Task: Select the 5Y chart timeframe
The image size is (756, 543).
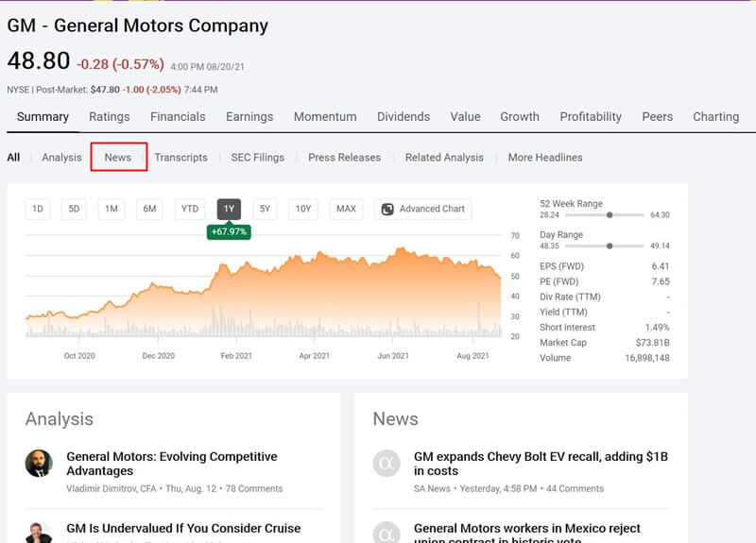Action: (x=265, y=209)
